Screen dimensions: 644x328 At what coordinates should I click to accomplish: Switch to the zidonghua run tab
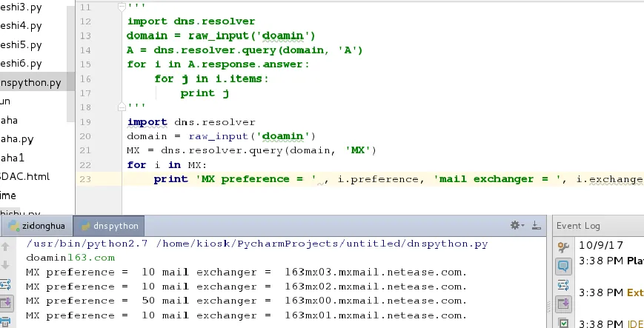(36, 226)
